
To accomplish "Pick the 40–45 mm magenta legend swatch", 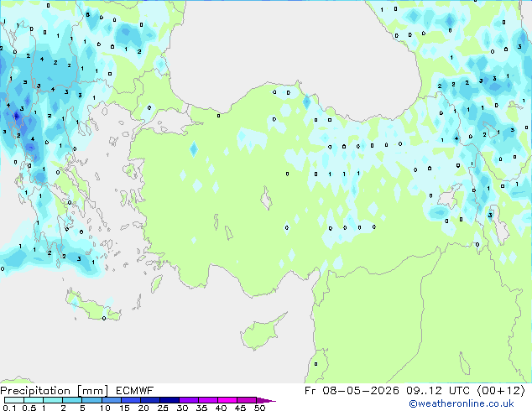I will [x=227, y=400].
